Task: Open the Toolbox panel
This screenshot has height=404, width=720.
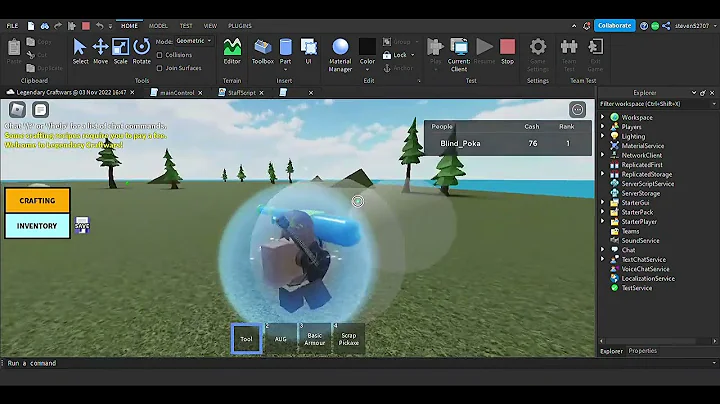Action: (263, 51)
